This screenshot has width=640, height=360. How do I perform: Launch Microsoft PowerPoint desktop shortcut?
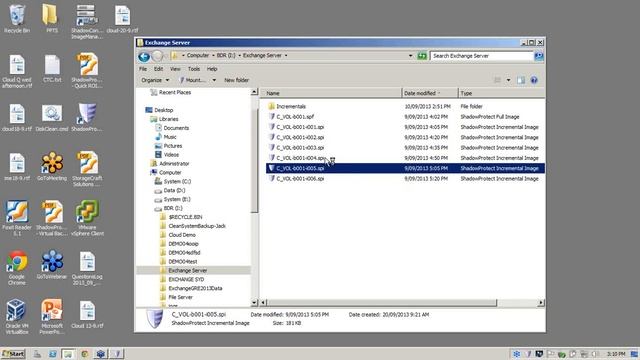tap(52, 317)
